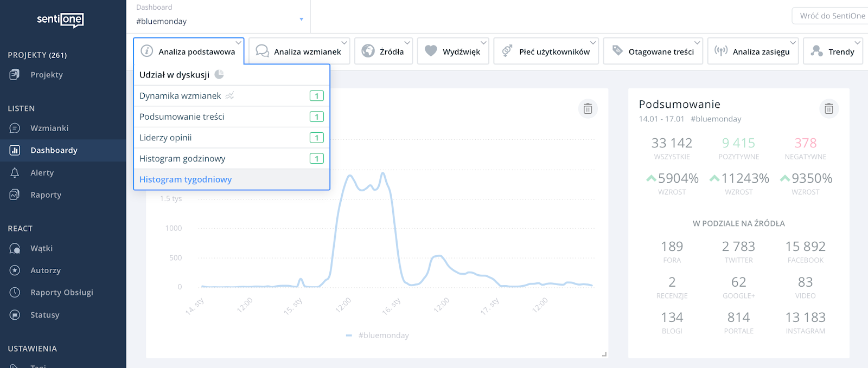The height and width of the screenshot is (368, 868).
Task: Select Histogram tygodniowy menu item
Action: pyautogui.click(x=186, y=179)
